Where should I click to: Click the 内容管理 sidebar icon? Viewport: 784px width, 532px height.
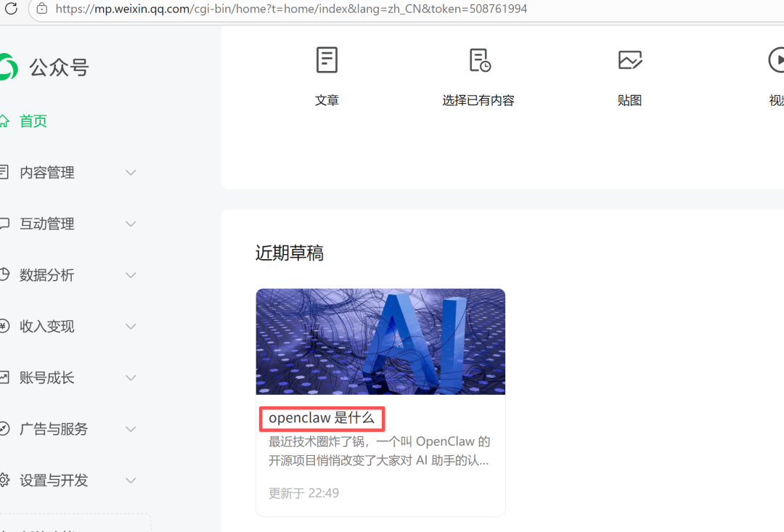4,173
